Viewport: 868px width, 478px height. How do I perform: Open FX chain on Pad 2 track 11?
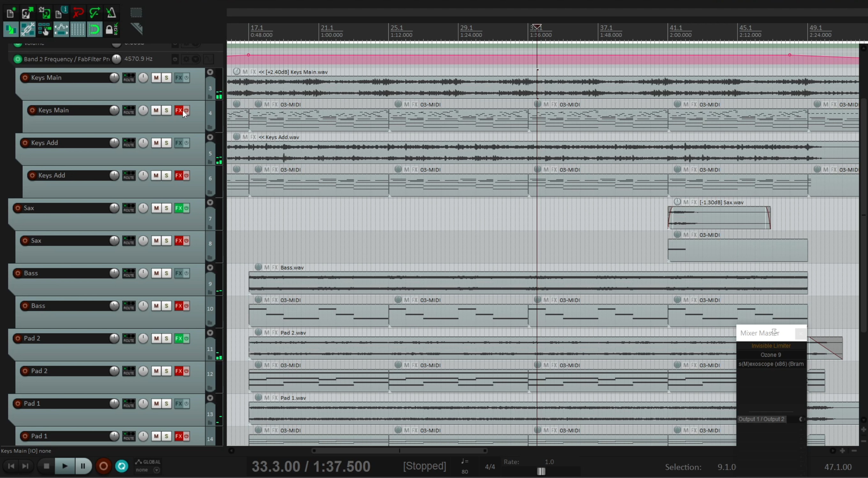pyautogui.click(x=178, y=338)
